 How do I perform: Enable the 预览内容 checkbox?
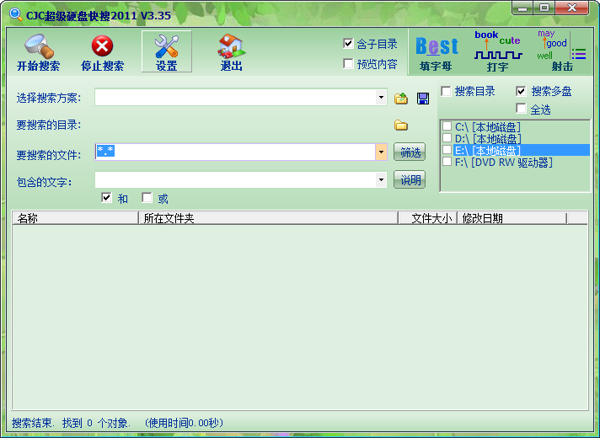348,64
